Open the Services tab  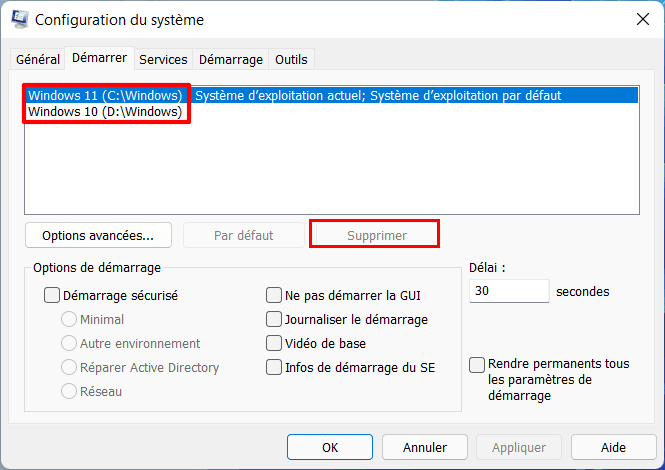pos(163,59)
